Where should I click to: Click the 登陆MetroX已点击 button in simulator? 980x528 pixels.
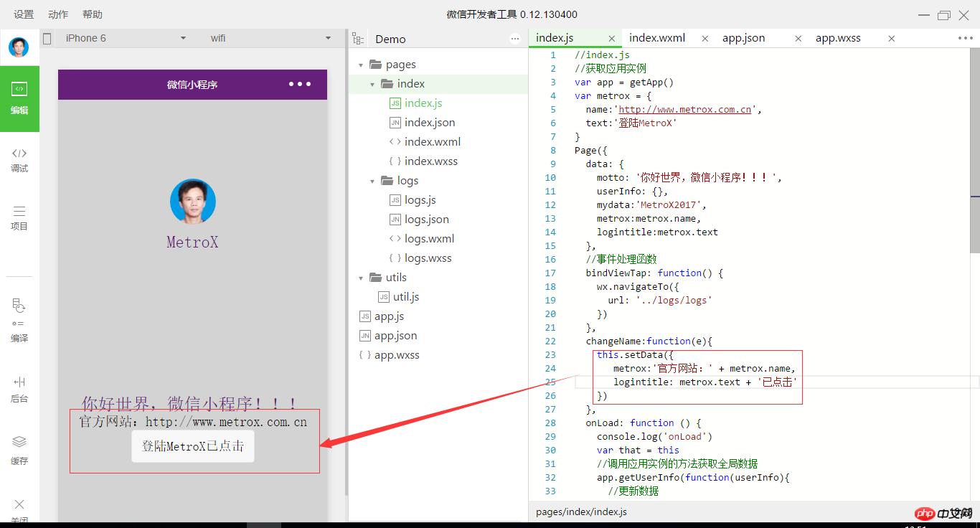click(193, 446)
